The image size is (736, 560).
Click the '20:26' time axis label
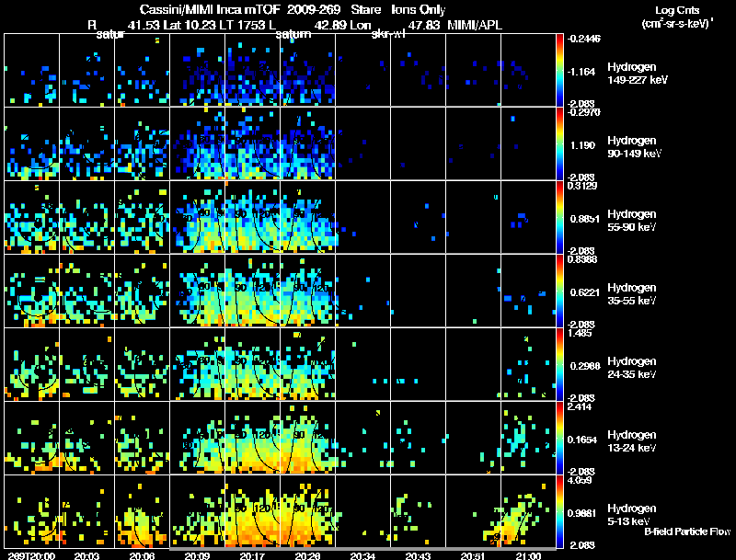(x=307, y=555)
